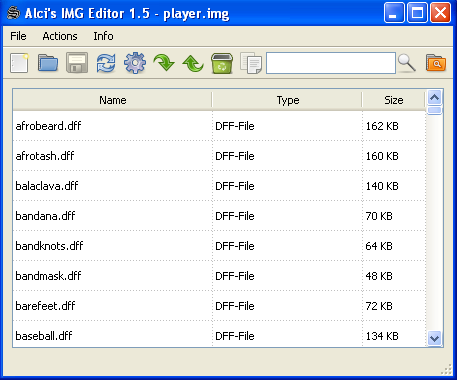Focus the search text field

click(331, 63)
